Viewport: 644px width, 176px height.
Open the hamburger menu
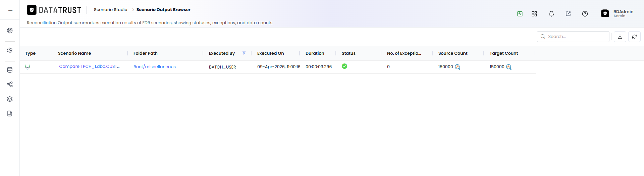pyautogui.click(x=10, y=10)
